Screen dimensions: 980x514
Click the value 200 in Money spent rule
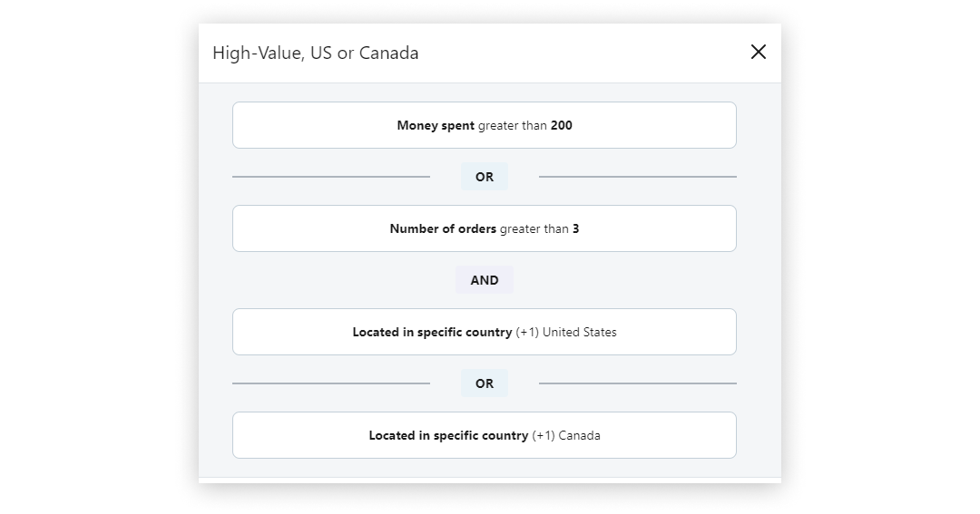click(x=562, y=126)
